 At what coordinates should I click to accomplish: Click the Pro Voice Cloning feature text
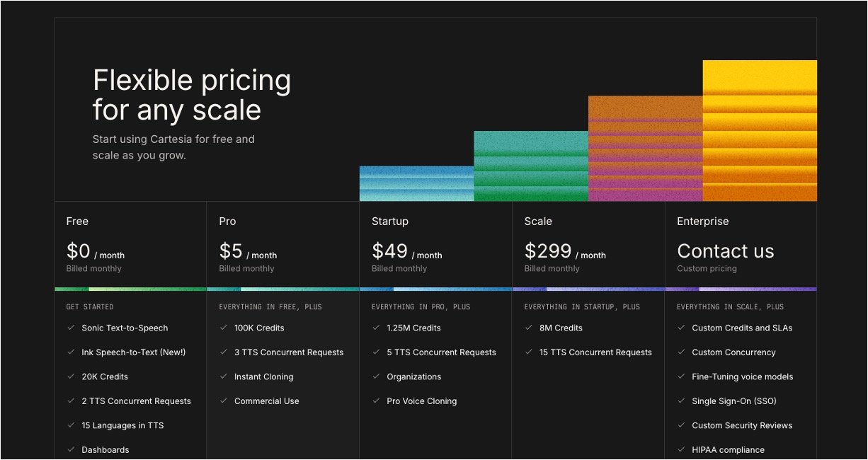421,401
